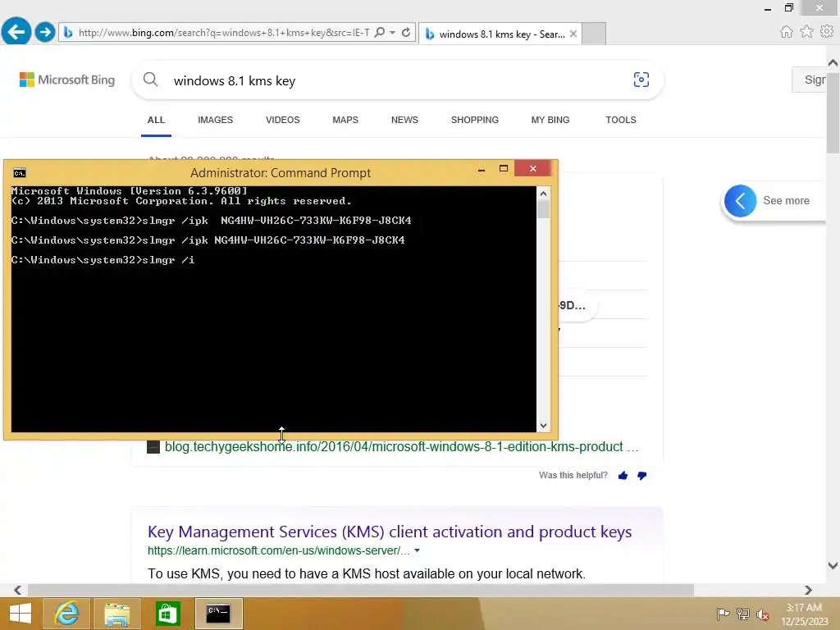Open the taskbar clock showing 3:17 AM

coord(804,614)
